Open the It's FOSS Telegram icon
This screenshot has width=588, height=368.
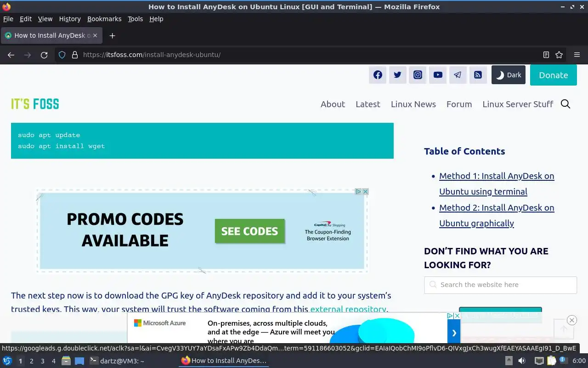[458, 75]
